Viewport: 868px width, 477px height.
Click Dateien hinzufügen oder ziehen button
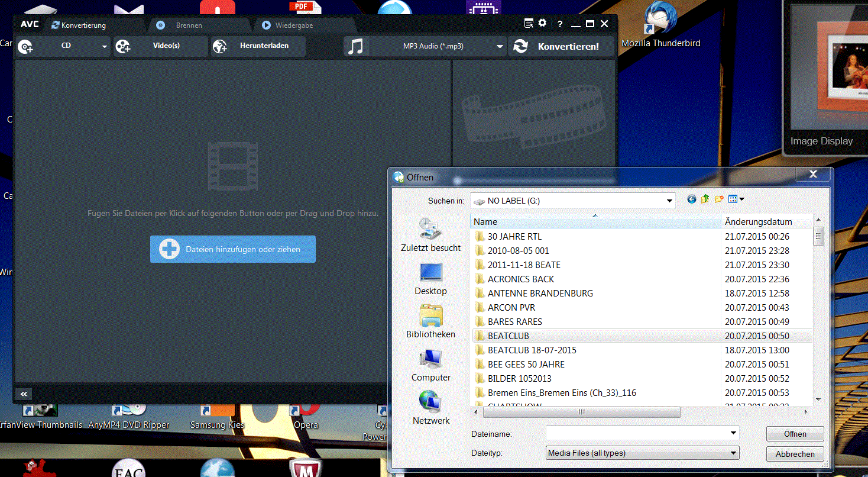[x=233, y=249]
